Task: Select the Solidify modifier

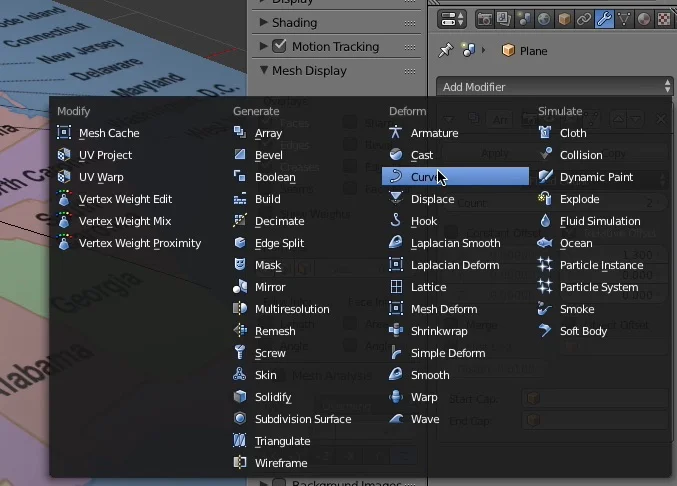Action: (x=273, y=397)
